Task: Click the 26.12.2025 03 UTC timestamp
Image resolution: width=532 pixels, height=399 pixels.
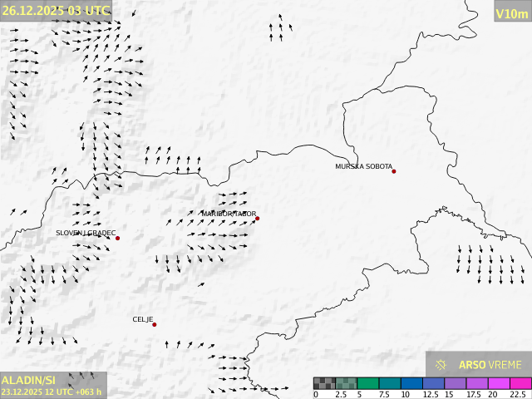Action: [56, 10]
